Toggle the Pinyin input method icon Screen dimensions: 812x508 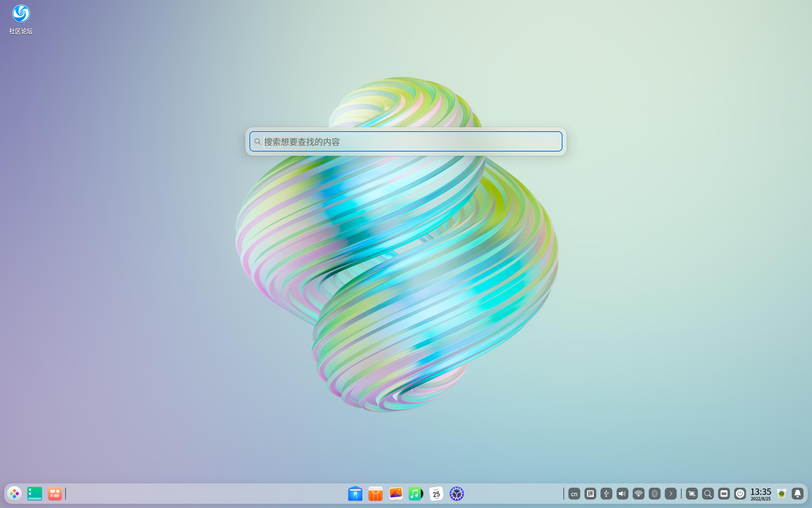pos(590,494)
